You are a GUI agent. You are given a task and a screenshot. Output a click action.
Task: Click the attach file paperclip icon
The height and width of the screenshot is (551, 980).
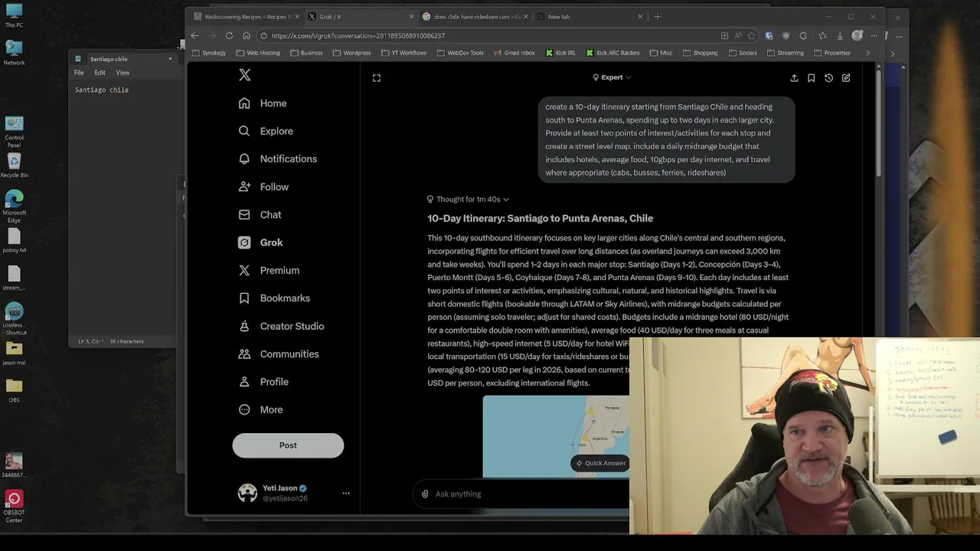[x=425, y=494]
